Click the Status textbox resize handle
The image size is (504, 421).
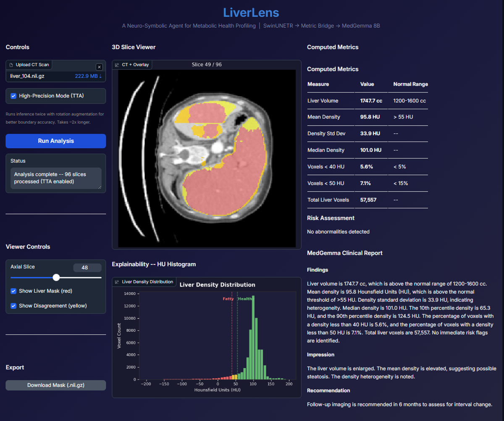coord(100,187)
